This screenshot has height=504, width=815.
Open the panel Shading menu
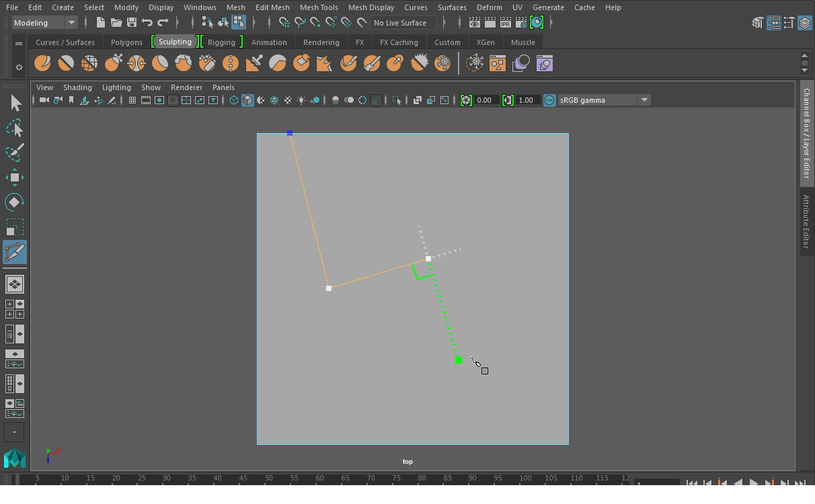coord(77,87)
